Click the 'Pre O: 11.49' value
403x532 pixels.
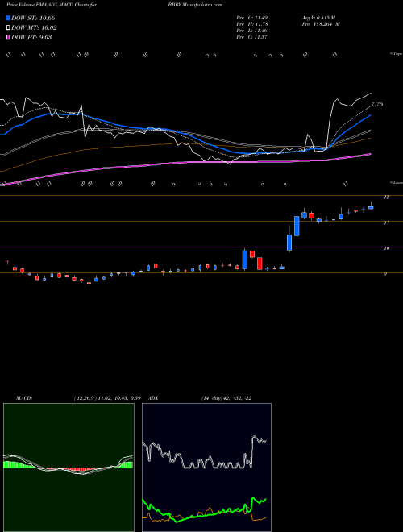pos(252,18)
